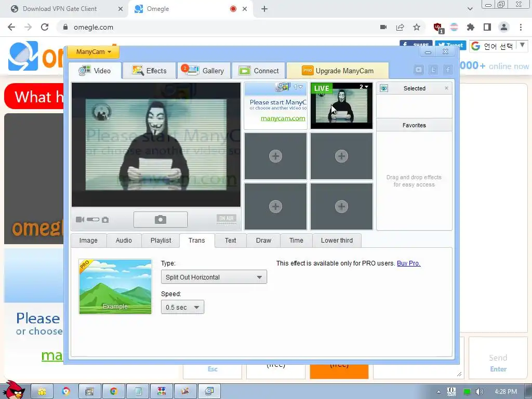532x399 pixels.
Task: Toggle the Chrome side panel
Action: [487, 27]
